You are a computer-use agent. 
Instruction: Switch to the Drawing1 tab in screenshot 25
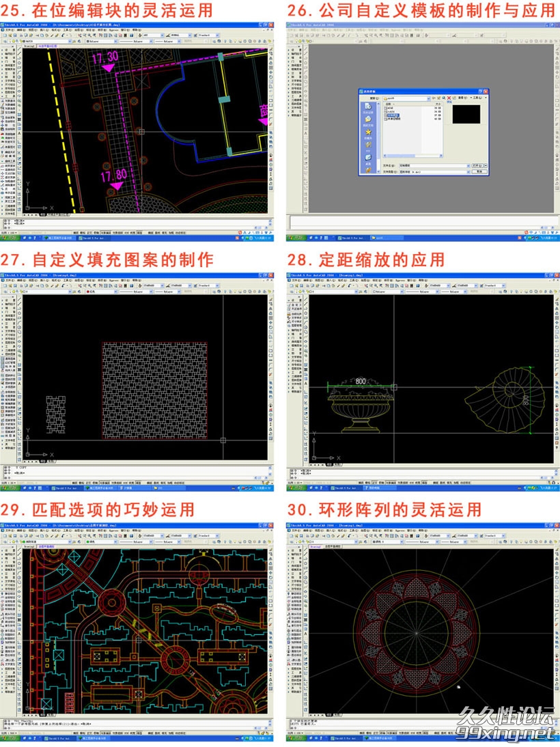(x=29, y=46)
